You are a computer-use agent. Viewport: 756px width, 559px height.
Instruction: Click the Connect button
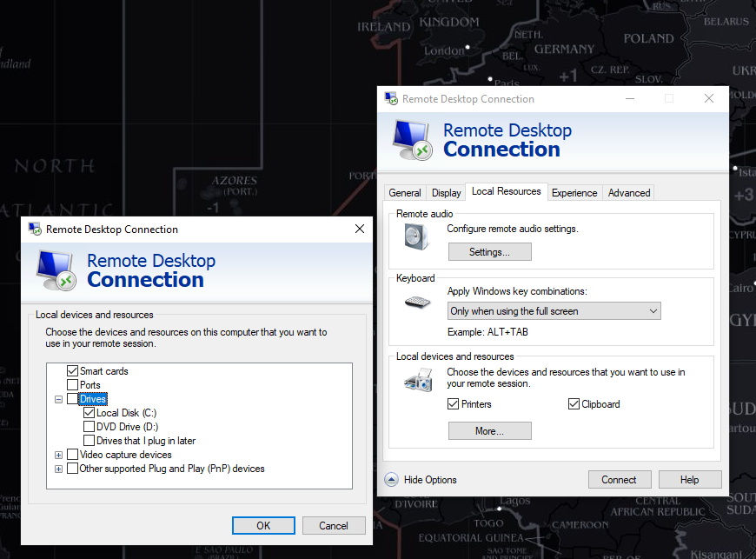click(620, 480)
